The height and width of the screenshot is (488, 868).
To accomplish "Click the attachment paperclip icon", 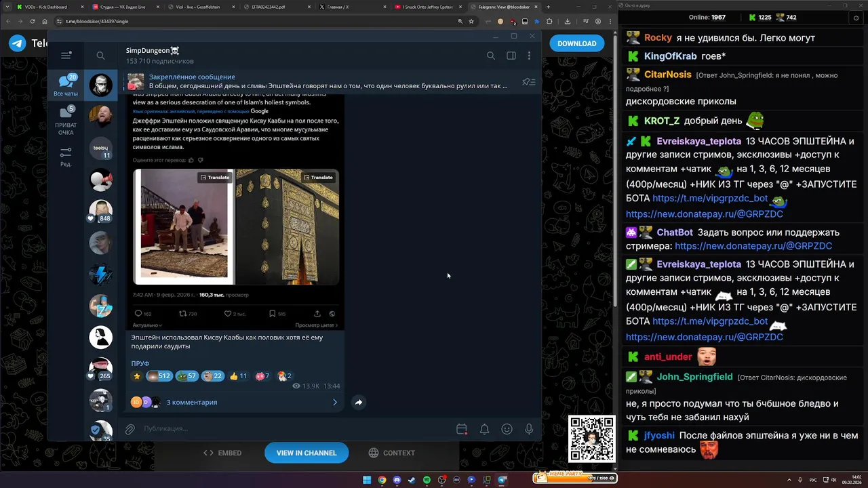I will [x=130, y=429].
